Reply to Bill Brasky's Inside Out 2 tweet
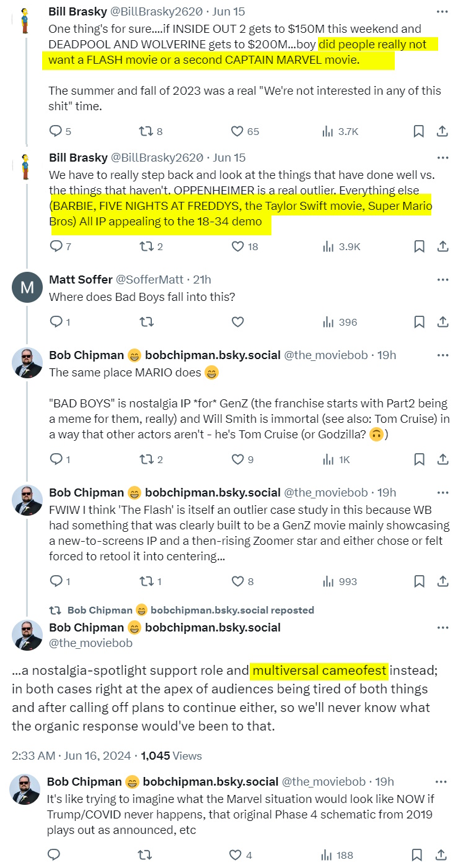Screen dimensions: 458x868 coord(56,131)
